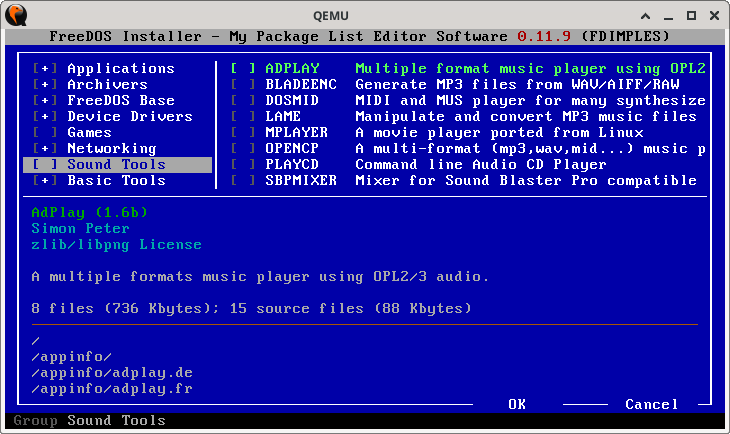
Task: Click 'A movie player ported from Linux'
Action: (x=499, y=132)
